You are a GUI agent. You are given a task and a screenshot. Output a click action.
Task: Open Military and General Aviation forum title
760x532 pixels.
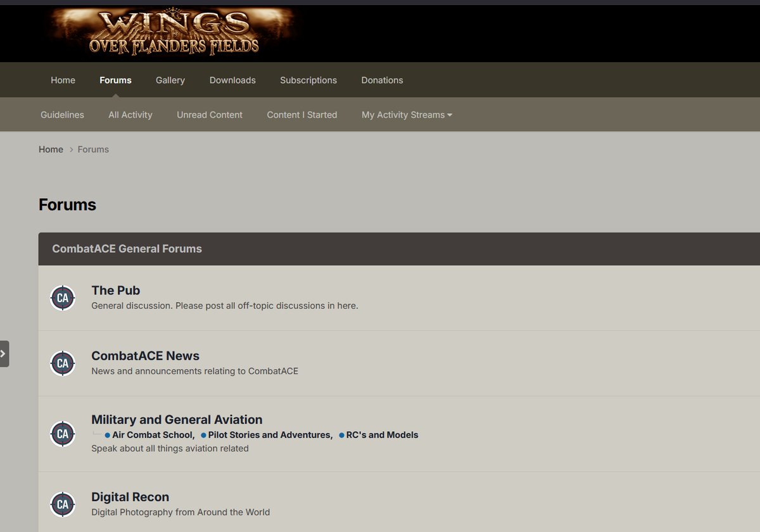pyautogui.click(x=177, y=419)
